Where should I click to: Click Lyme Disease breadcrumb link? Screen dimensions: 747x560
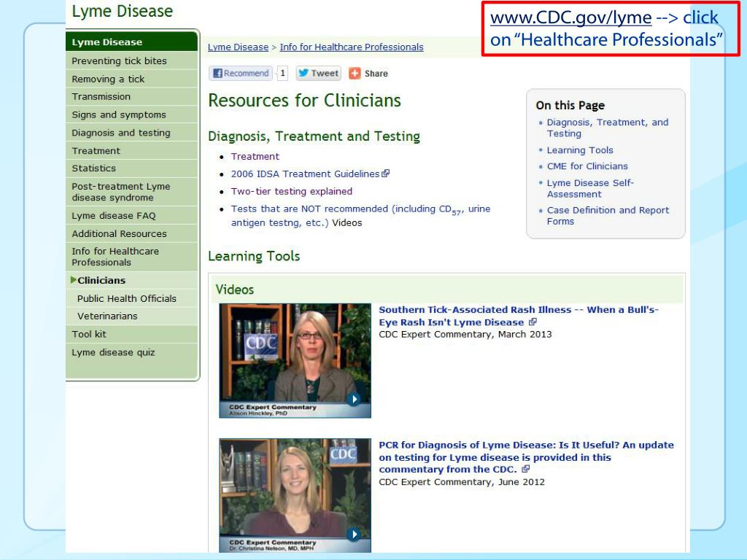[x=239, y=47]
